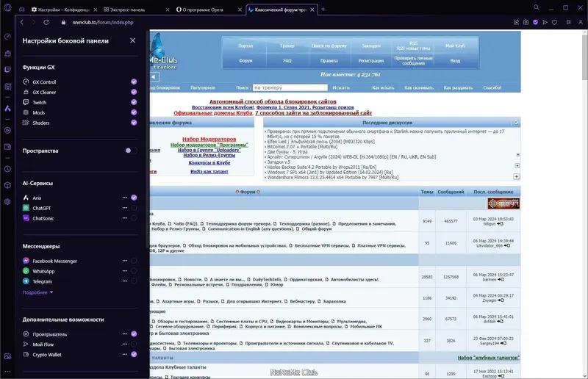Image resolution: width=588 pixels, height=379 pixels.
Task: Expand Подробнее under messengers
Action: [x=38, y=292]
